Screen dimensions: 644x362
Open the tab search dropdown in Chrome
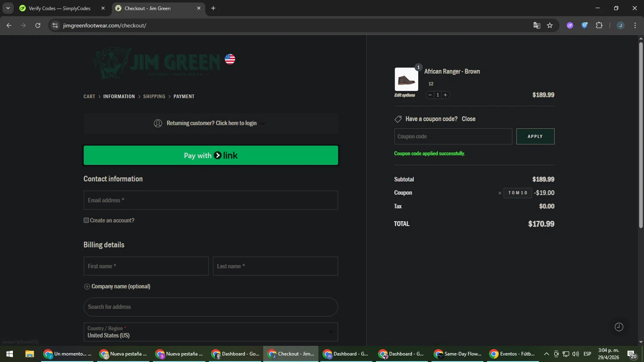click(8, 8)
